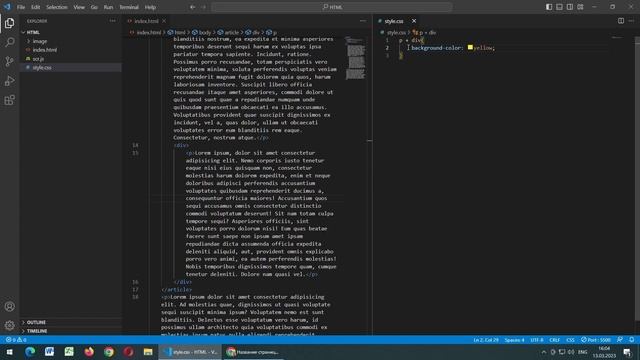Open Explorer views and more actions menu

tap(113, 21)
